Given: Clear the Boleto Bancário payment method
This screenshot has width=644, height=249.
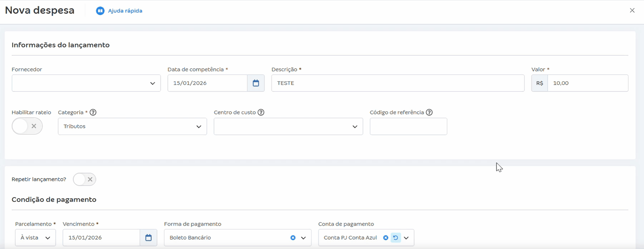Looking at the screenshot, I should [x=293, y=238].
